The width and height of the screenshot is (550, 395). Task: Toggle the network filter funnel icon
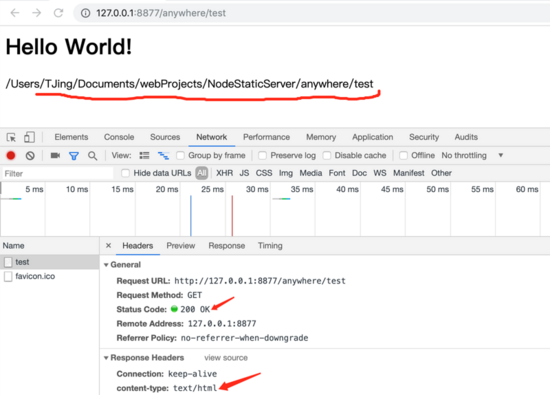[x=74, y=156]
